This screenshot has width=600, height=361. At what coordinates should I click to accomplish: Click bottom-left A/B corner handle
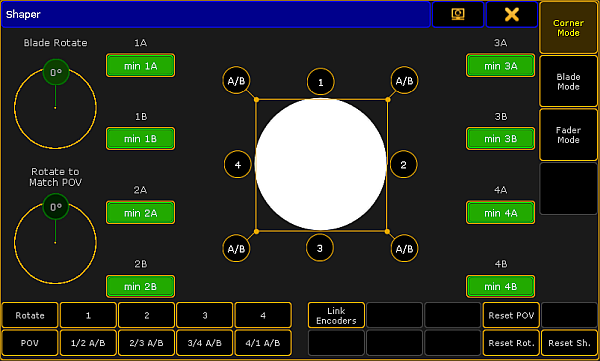pos(236,248)
